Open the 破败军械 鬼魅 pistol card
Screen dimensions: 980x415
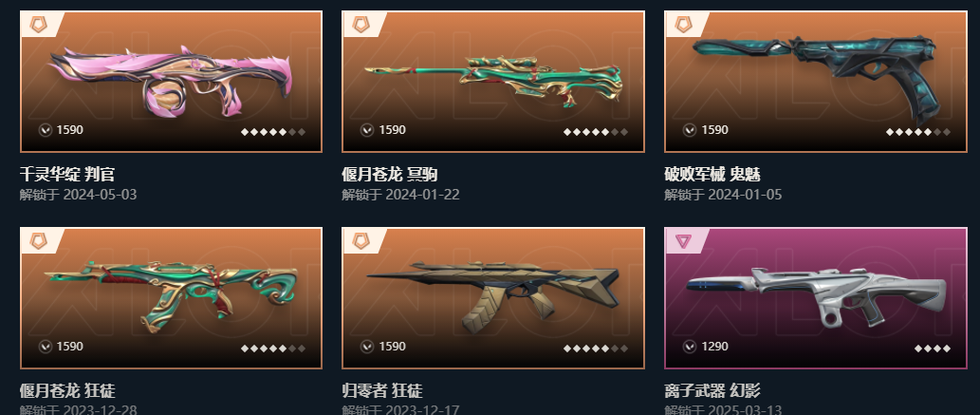(x=816, y=82)
